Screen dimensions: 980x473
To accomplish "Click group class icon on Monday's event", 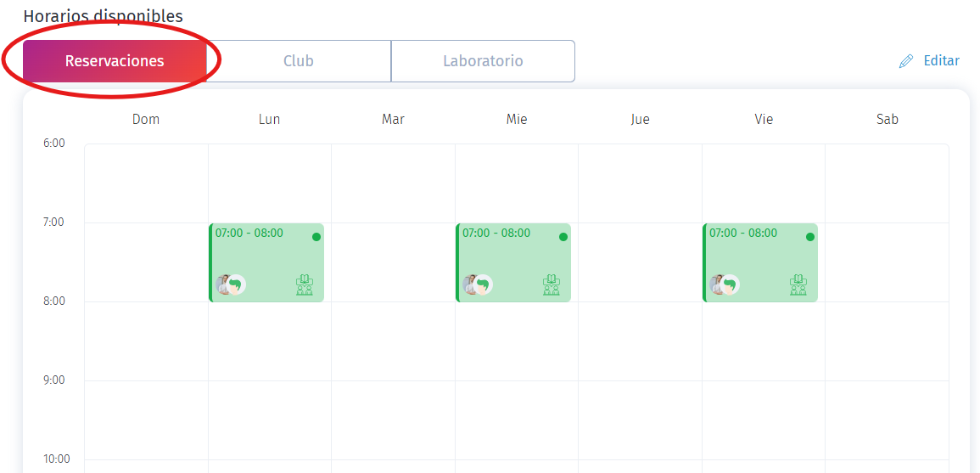I will click(305, 284).
